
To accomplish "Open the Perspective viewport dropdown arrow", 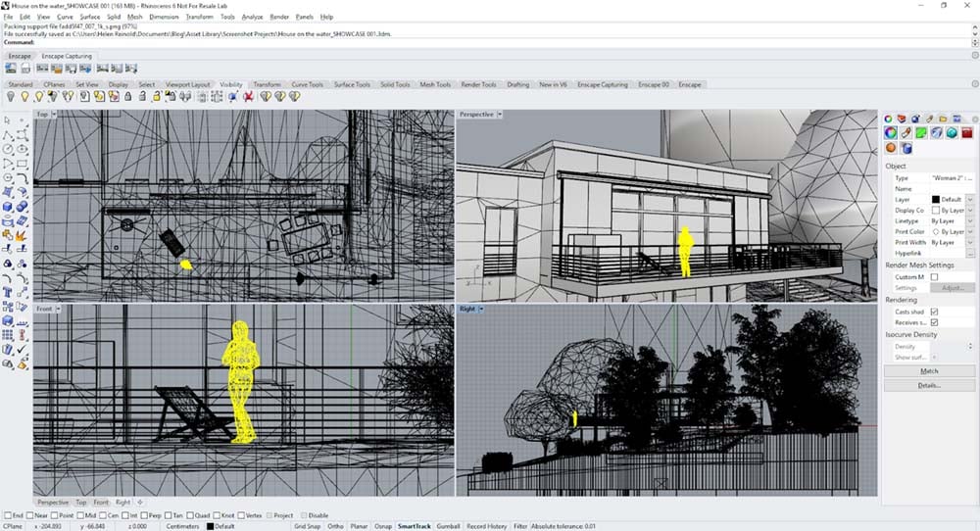I will [500, 115].
